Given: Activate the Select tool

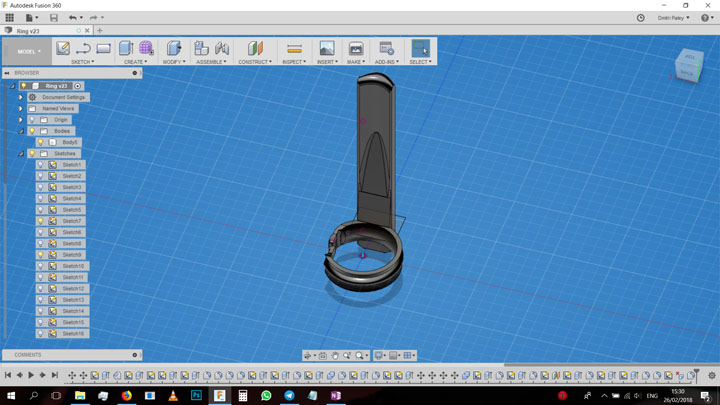Looking at the screenshot, I should point(420,48).
